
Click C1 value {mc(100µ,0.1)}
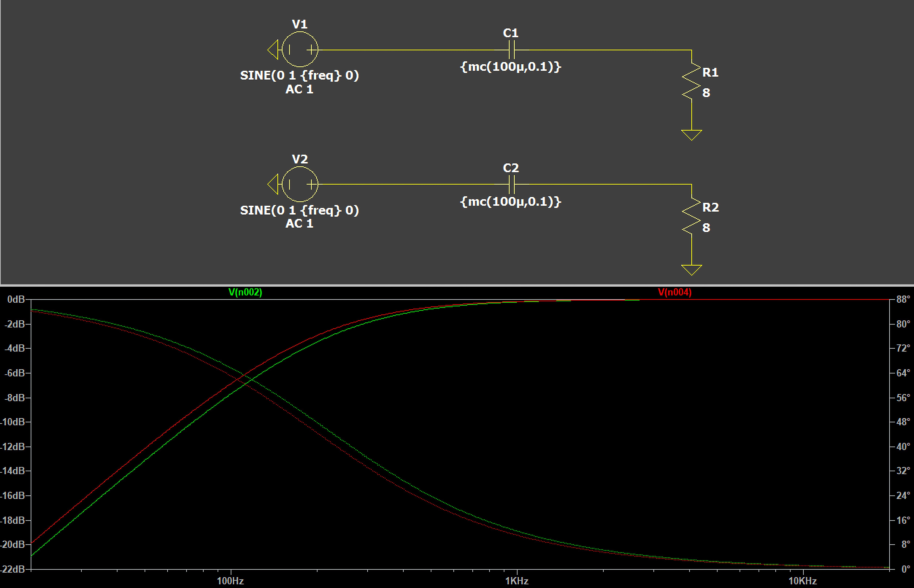[x=511, y=67]
